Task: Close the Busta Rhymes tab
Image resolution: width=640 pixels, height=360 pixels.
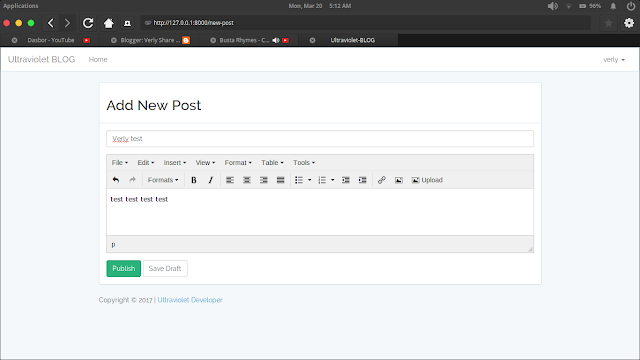Action: [213, 40]
